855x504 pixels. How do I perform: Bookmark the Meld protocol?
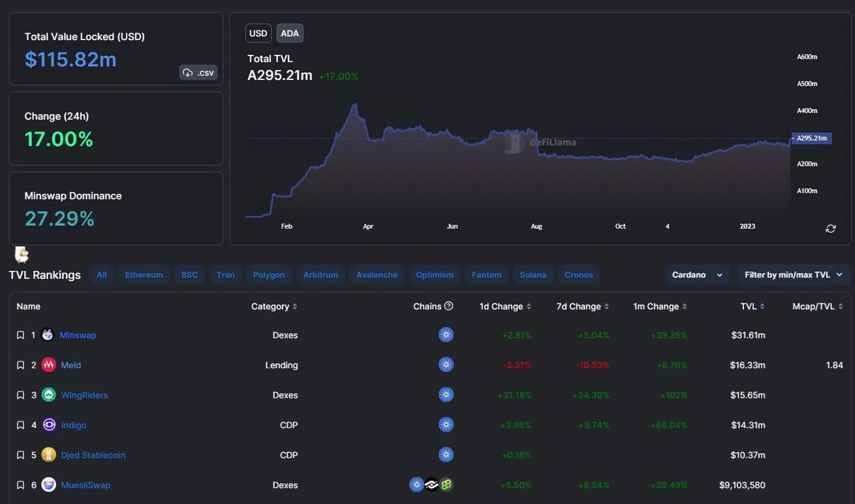[20, 365]
